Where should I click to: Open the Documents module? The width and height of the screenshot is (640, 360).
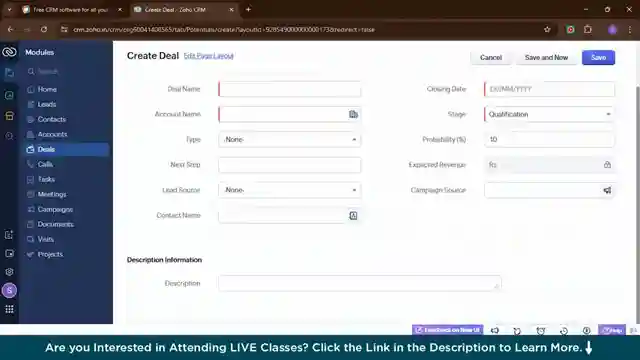56,224
